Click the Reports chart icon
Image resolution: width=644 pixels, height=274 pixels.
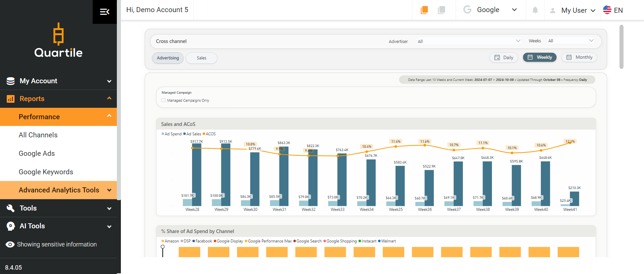[11, 99]
